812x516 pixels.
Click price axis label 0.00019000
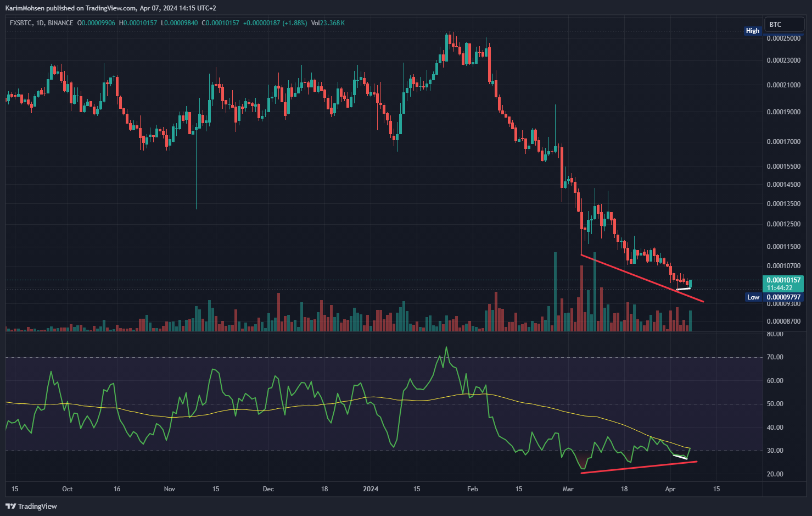tap(783, 112)
